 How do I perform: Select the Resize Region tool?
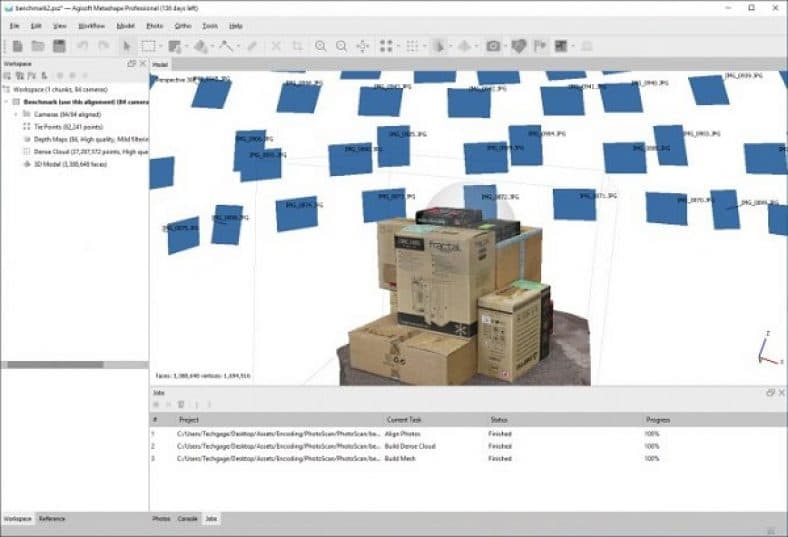(x=174, y=46)
